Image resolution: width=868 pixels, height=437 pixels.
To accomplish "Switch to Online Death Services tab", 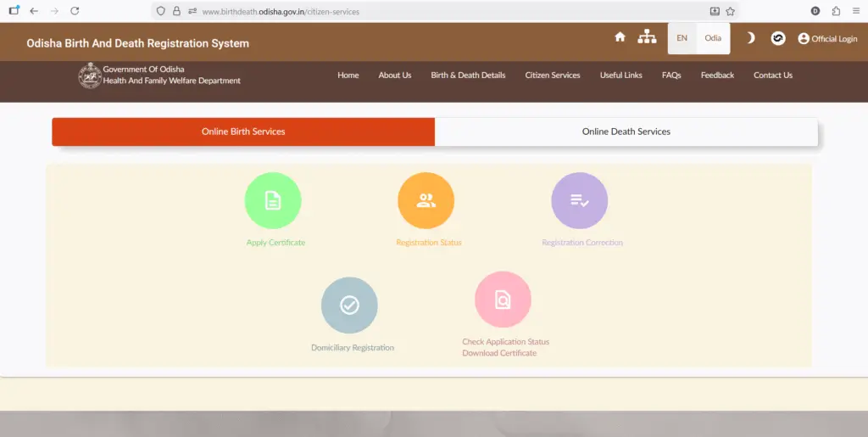I will (626, 132).
